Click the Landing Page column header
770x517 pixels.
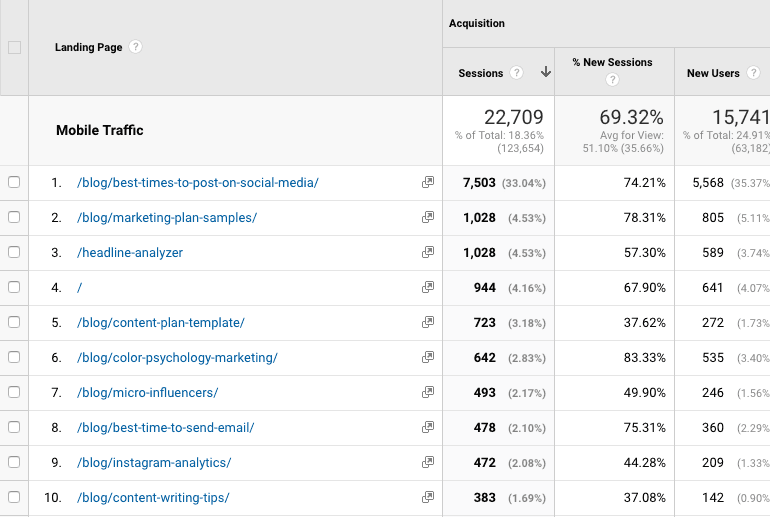click(88, 47)
